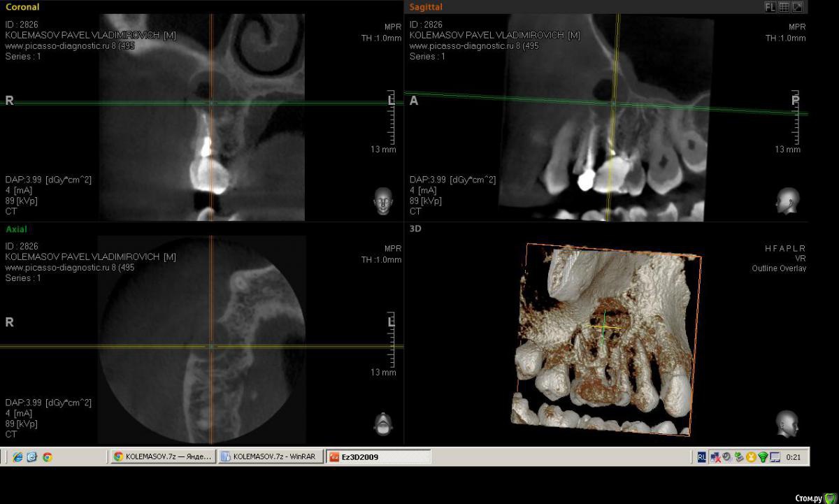Click the head orientation icon in 3D view
Screen dimensions: 839x504
(787, 424)
